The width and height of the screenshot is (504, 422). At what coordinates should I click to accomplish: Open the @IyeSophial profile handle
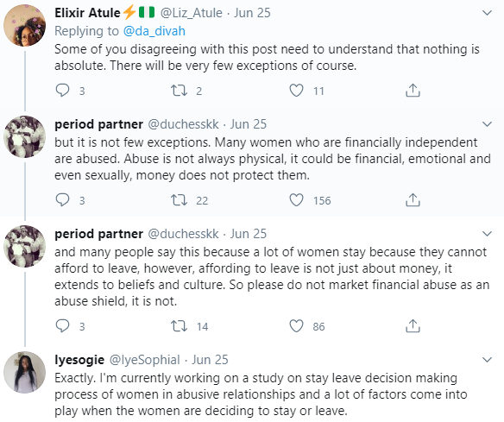coord(145,360)
